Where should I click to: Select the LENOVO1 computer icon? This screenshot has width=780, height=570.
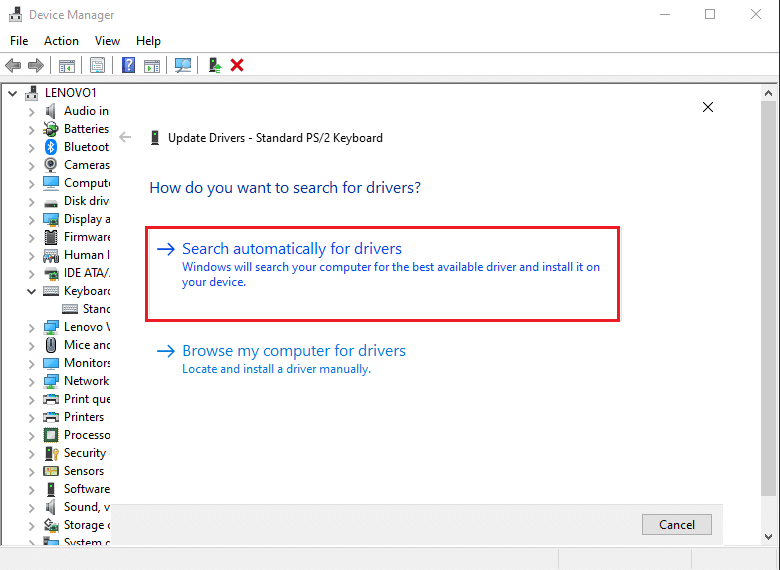coord(32,93)
